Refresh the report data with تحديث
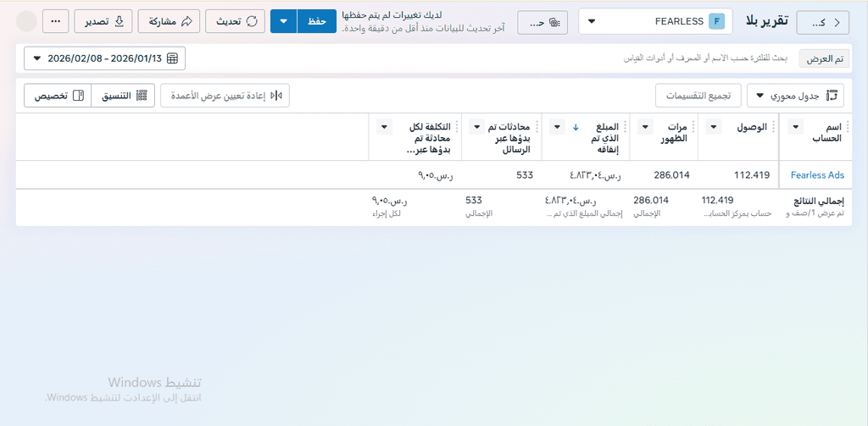Viewport: 868px width, 426px height. (235, 21)
